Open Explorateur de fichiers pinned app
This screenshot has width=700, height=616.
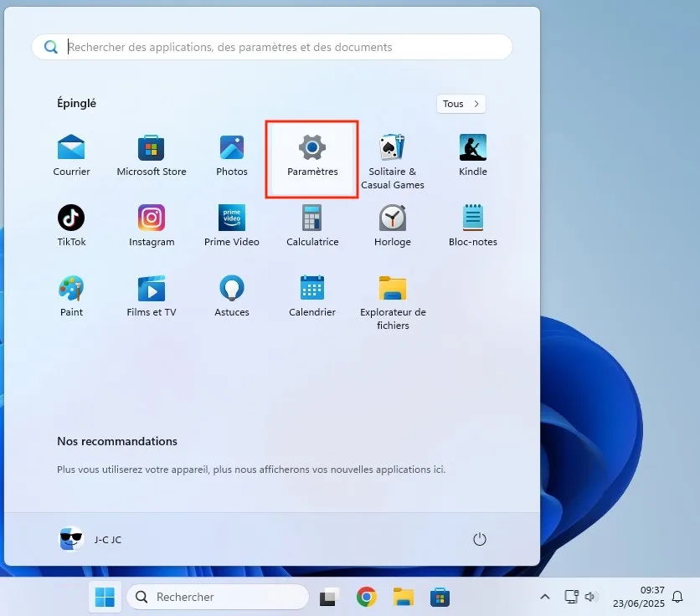click(393, 302)
